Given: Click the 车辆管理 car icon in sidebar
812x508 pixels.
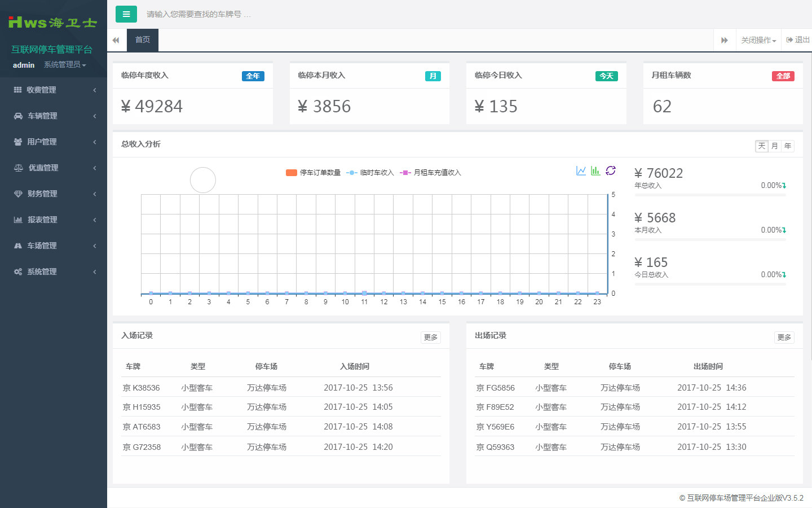Looking at the screenshot, I should coord(18,116).
